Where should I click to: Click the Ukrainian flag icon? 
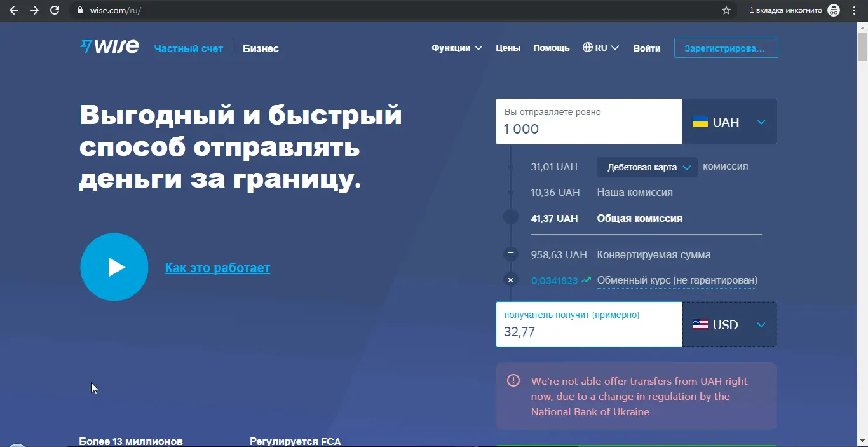tap(700, 122)
